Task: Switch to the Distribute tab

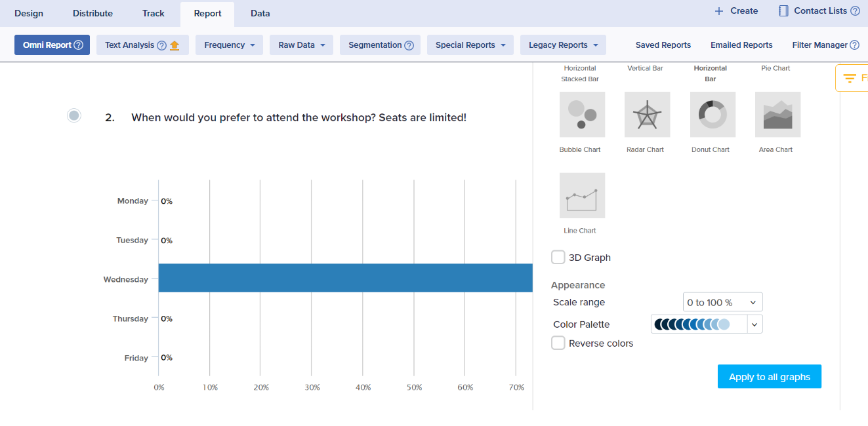Action: (x=93, y=13)
